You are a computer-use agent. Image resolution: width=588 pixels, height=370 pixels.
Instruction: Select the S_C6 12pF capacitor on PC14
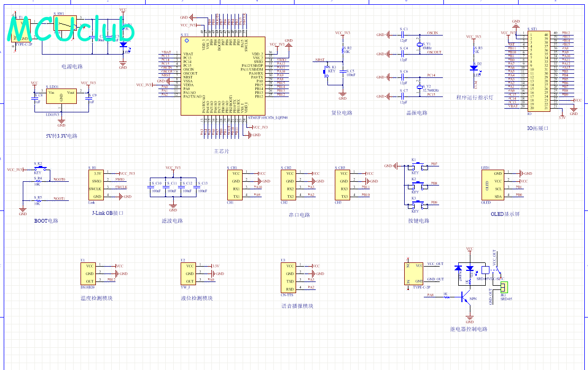[x=403, y=77]
